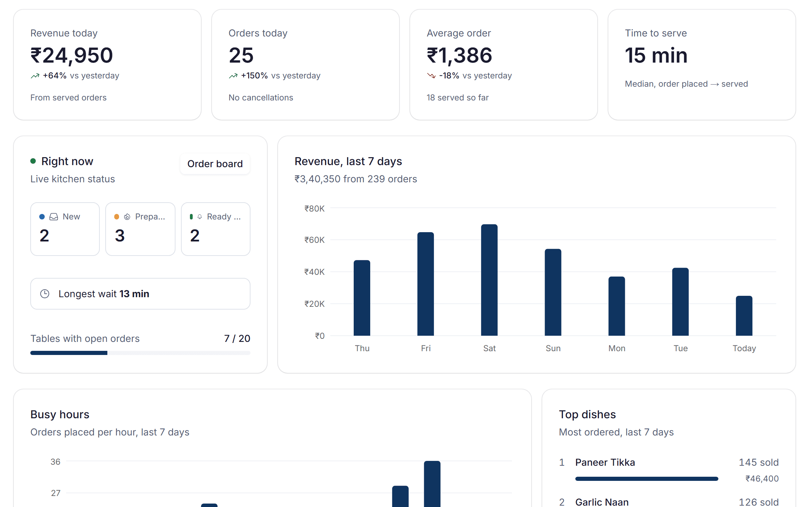Click the Tue revenue bar
This screenshot has height=507, width=812.
tap(681, 302)
